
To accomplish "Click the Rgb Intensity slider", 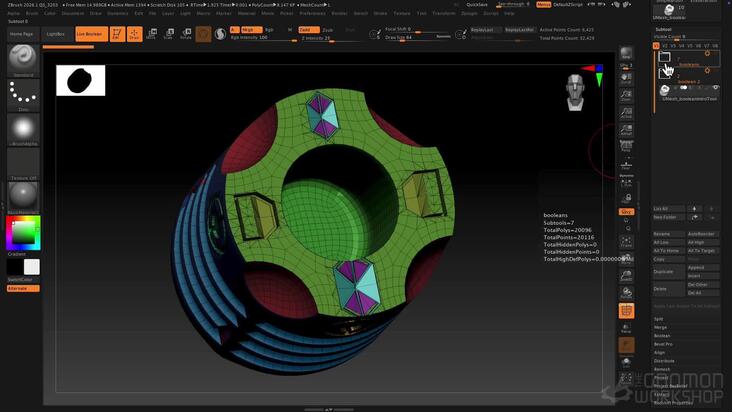I will pos(263,37).
